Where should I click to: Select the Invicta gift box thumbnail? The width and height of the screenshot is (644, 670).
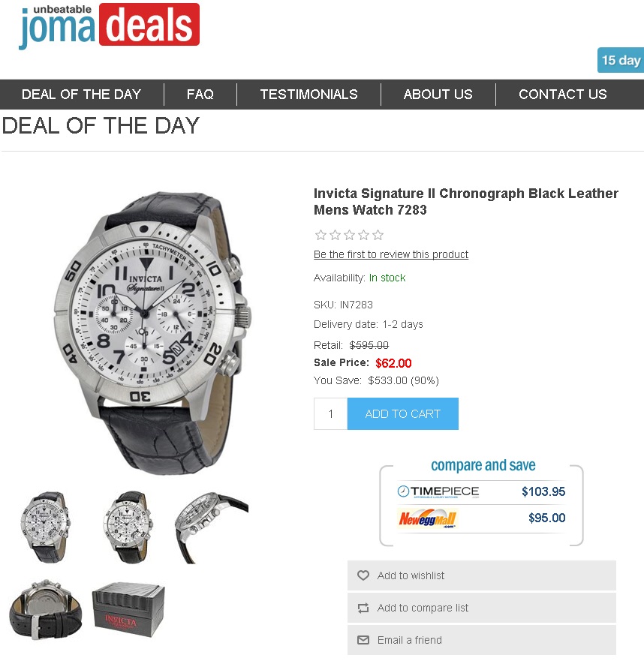coord(128,610)
